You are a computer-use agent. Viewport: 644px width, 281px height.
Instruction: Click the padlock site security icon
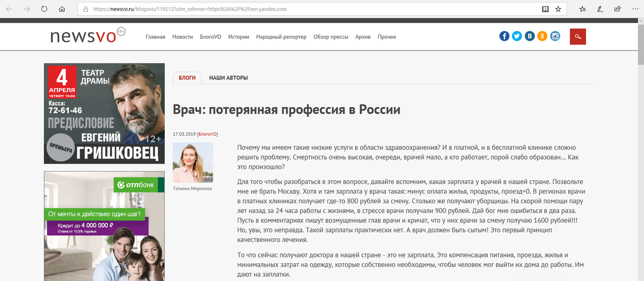85,9
